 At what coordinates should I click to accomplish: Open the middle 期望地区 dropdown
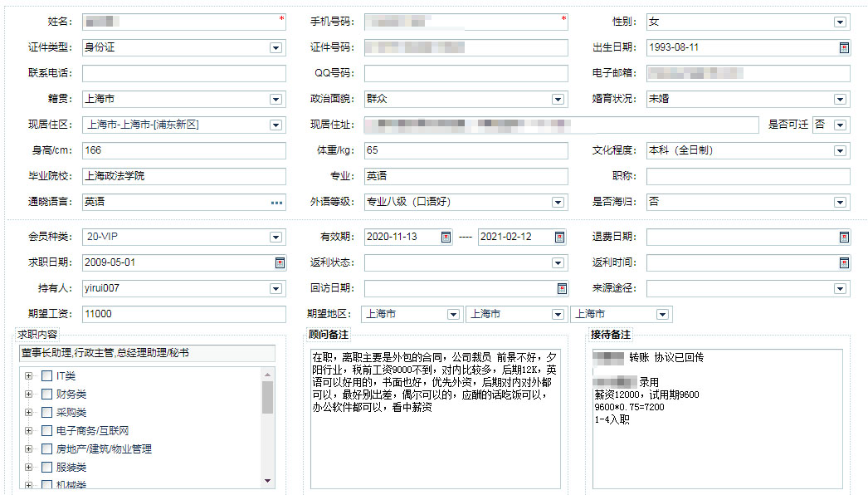coord(558,314)
